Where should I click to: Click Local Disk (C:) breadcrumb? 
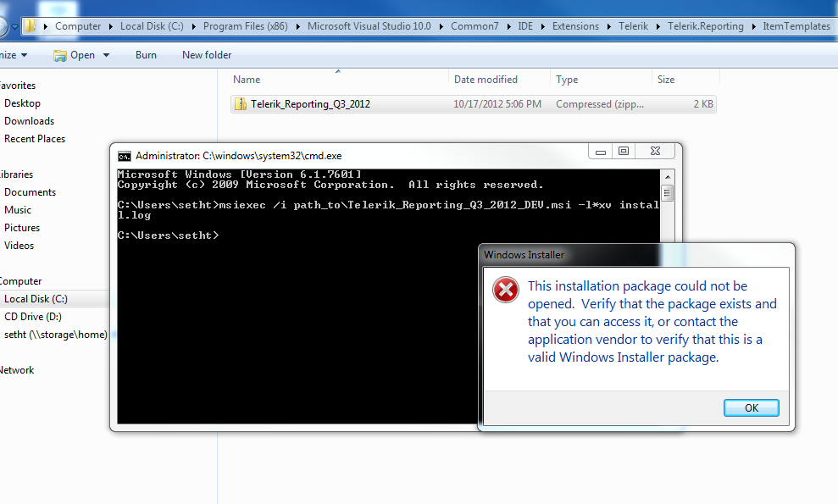pos(151,26)
